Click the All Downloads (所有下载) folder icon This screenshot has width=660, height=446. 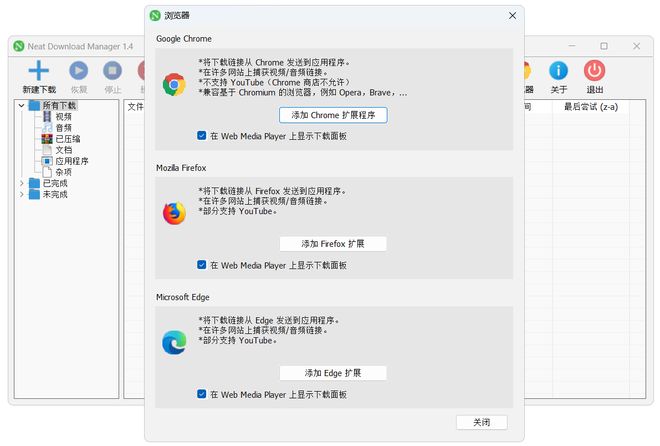(x=34, y=105)
